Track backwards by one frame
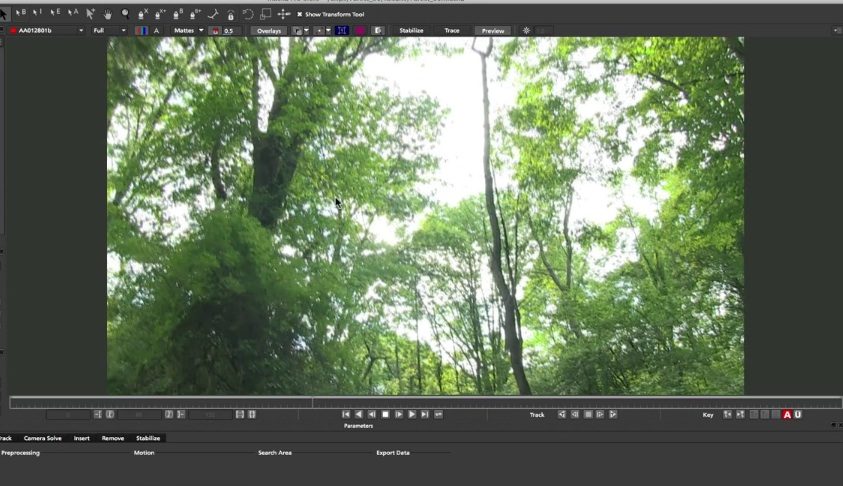 pyautogui.click(x=575, y=414)
